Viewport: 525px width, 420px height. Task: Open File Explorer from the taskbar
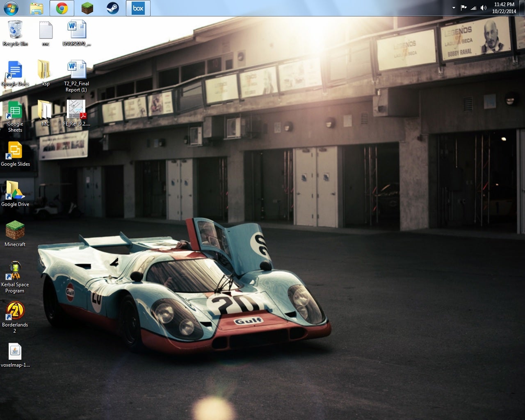click(x=37, y=8)
